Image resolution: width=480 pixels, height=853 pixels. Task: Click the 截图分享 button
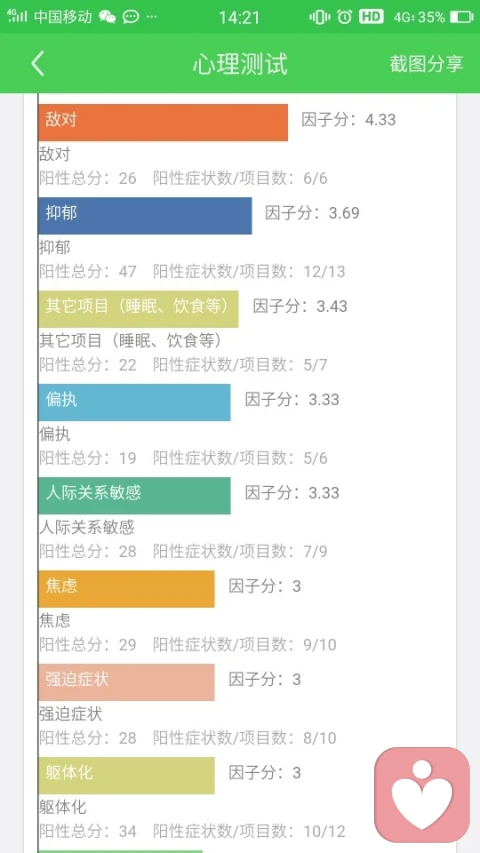427,64
